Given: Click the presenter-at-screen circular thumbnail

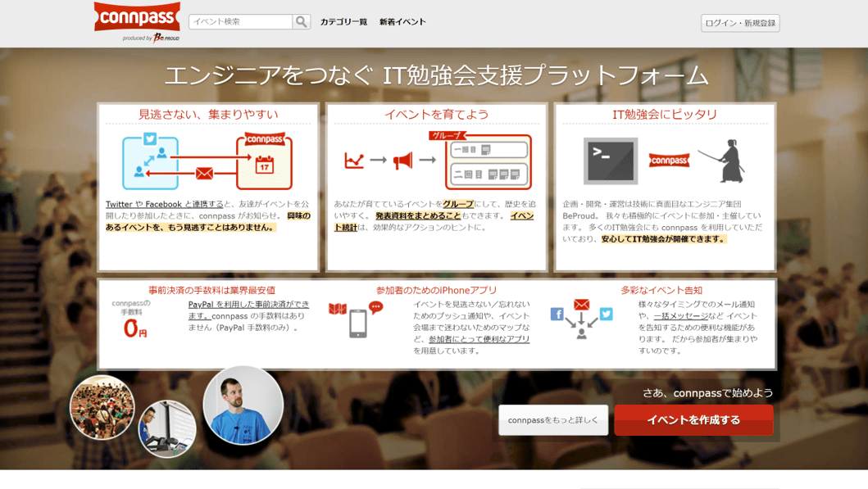Looking at the screenshot, I should click(x=167, y=428).
